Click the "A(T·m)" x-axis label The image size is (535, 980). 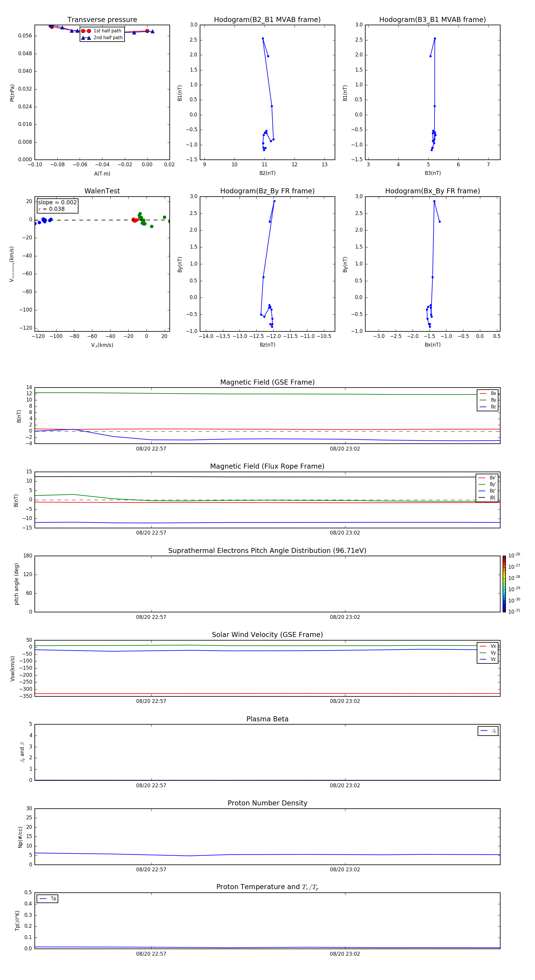102,174
